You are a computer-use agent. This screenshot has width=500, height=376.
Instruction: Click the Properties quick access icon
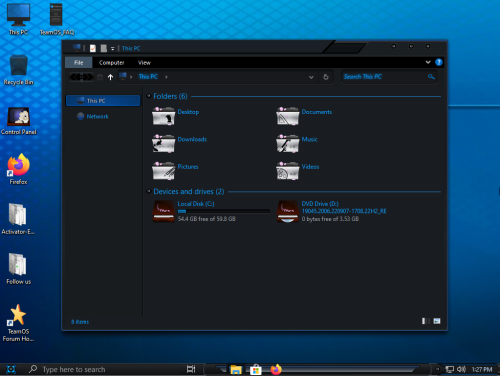(x=93, y=48)
